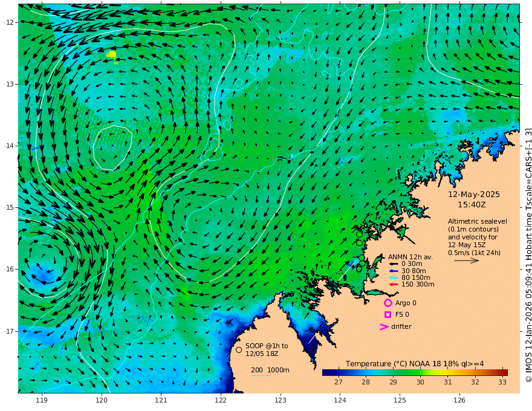532x411 pixels.
Task: Click the longitude axis label 124
Action: 340,400
